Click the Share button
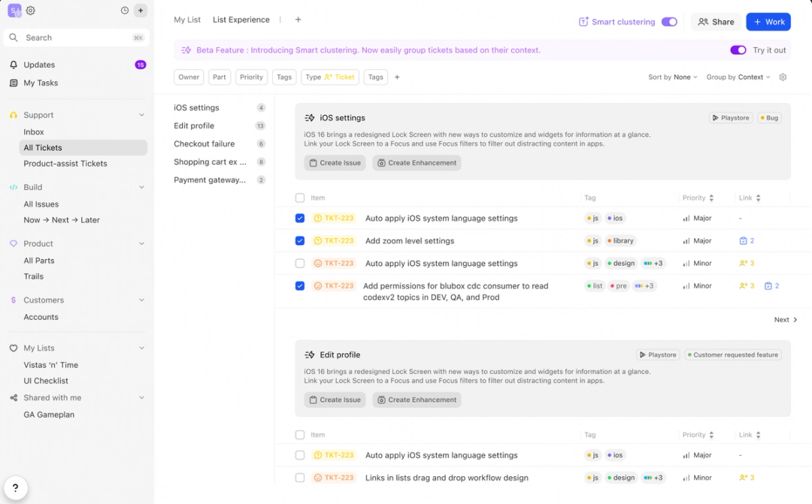The width and height of the screenshot is (812, 504). pyautogui.click(x=716, y=22)
